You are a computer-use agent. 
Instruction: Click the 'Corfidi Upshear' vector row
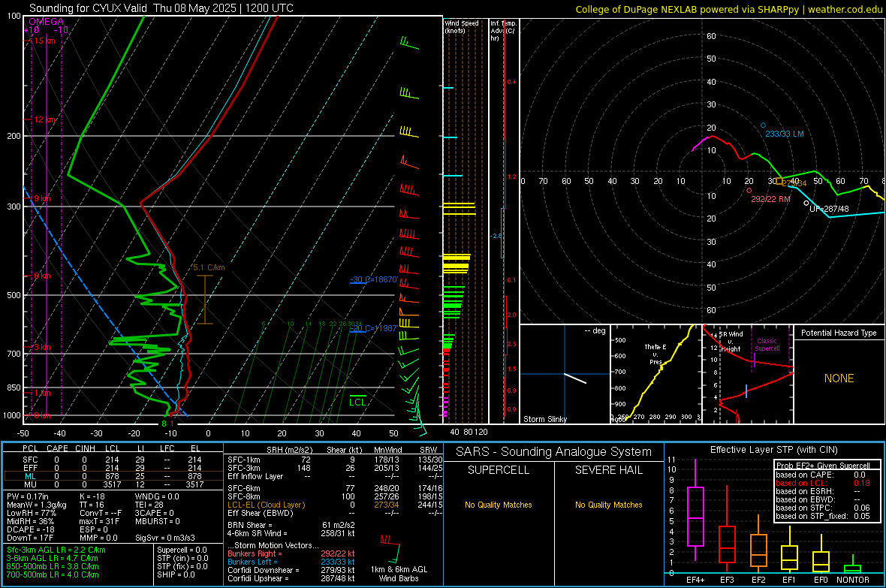pyautogui.click(x=291, y=578)
